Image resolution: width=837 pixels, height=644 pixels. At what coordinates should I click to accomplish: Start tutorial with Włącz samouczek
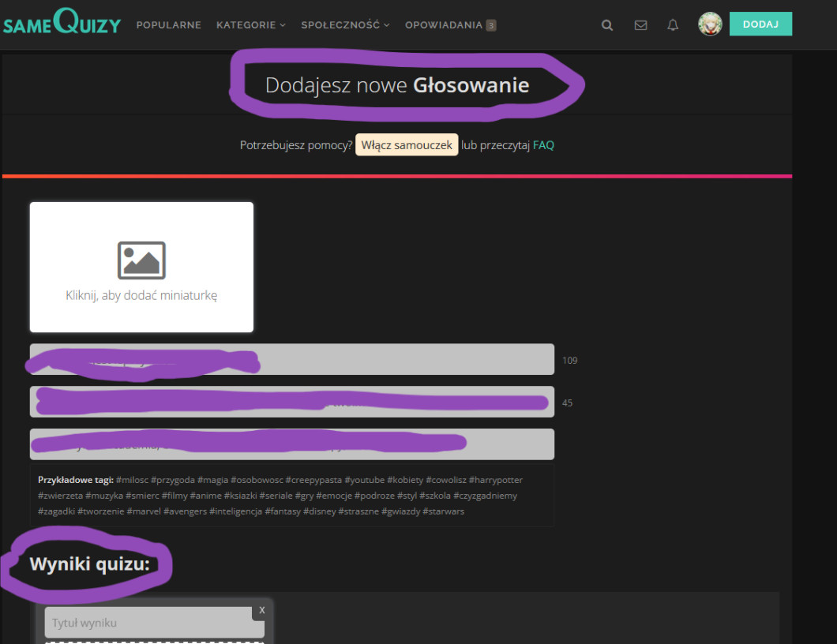[x=407, y=145]
